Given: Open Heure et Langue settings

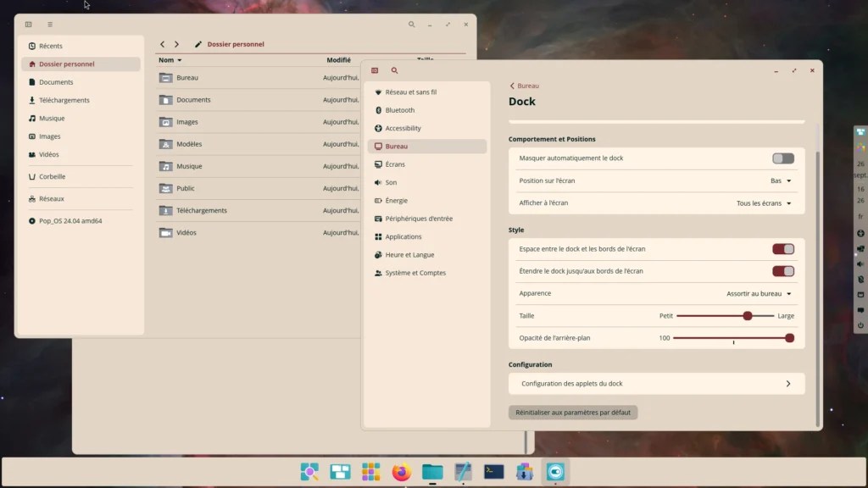Looking at the screenshot, I should click(427, 254).
